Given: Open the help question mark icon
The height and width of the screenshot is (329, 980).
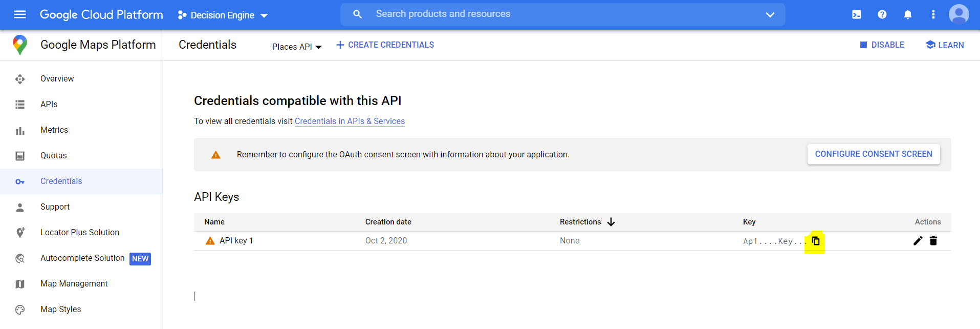Looking at the screenshot, I should 882,14.
